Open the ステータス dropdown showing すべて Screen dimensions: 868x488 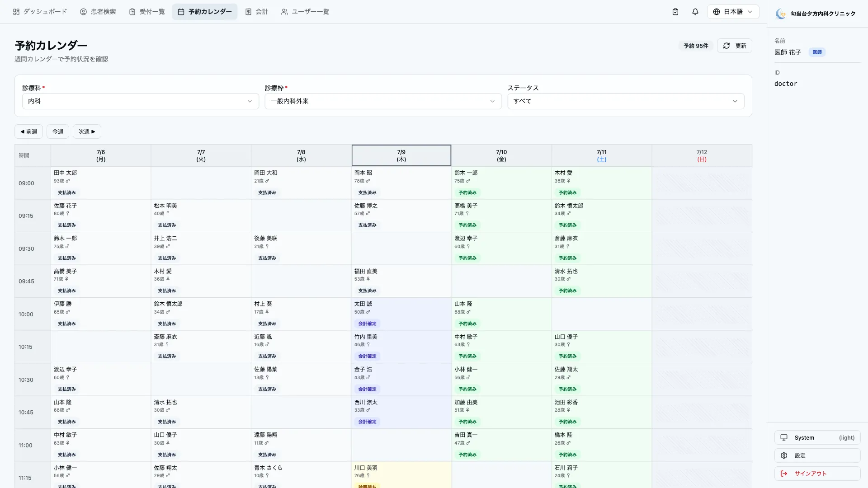tap(626, 101)
